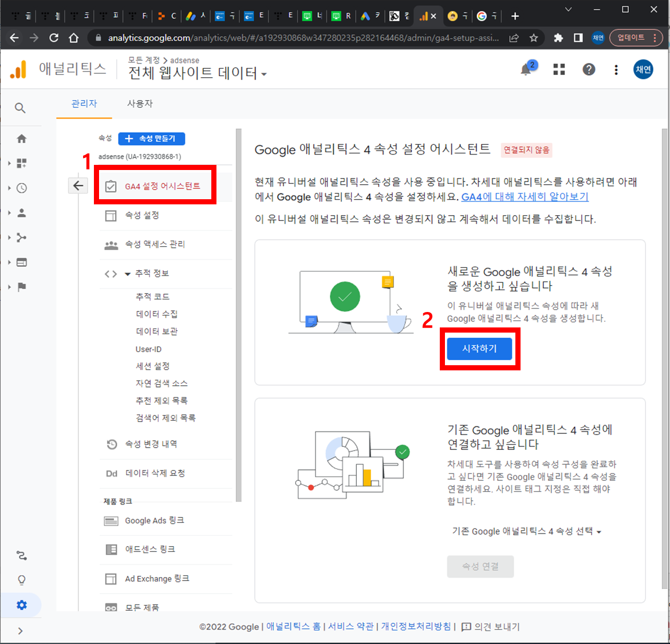This screenshot has height=644, width=670.
Task: Open 기존 Google 애널리틱스 4 속성 선택 dropdown
Action: [x=526, y=531]
